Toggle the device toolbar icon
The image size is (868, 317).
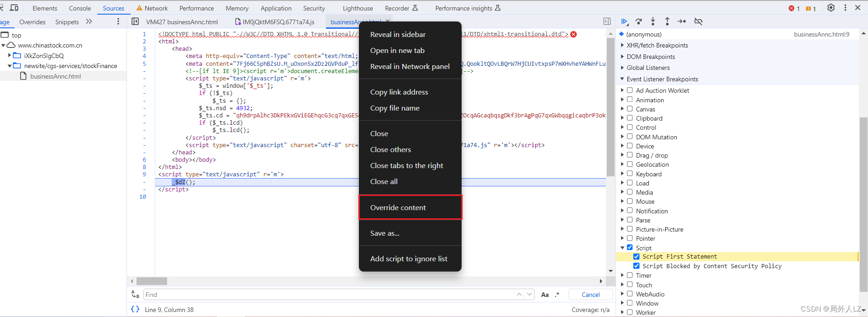click(14, 8)
